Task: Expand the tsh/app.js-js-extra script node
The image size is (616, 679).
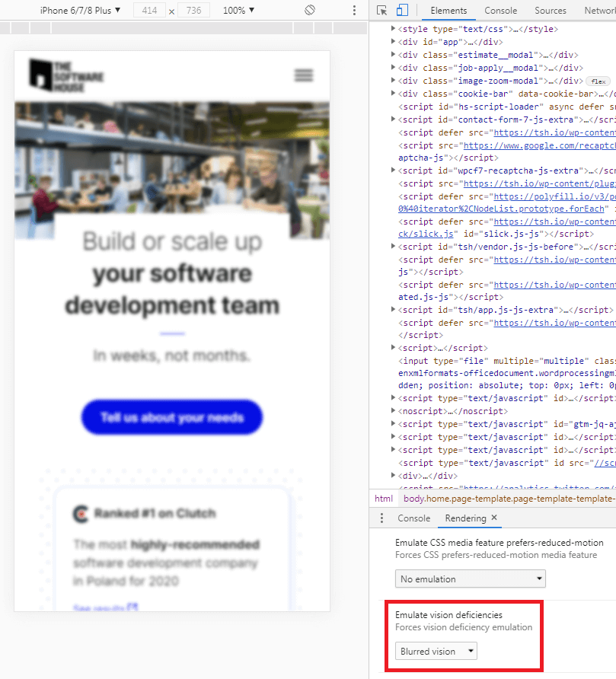Action: pos(393,310)
